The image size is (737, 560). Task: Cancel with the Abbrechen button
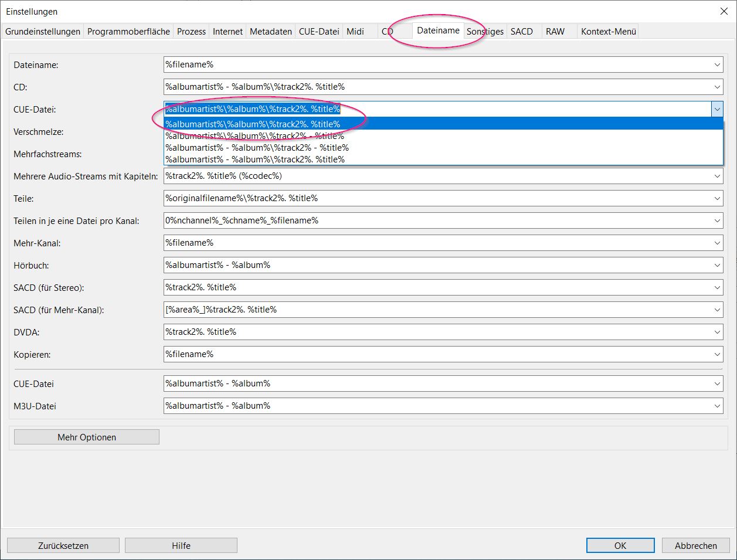695,545
